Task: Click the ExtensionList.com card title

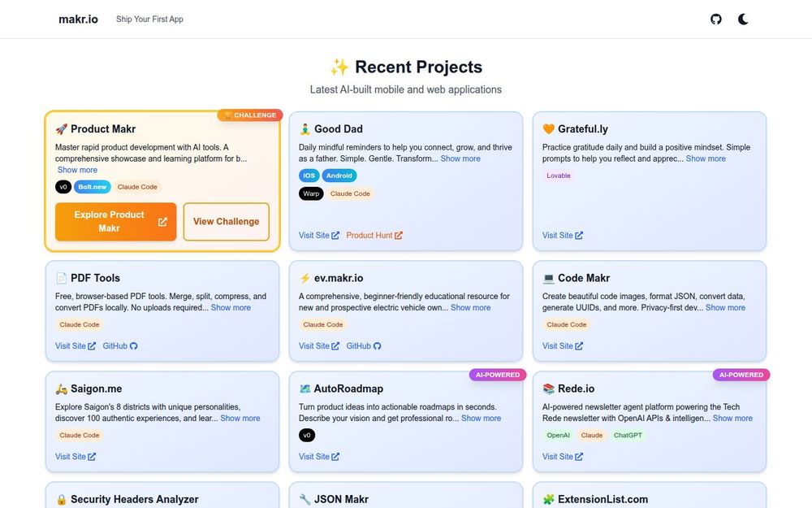Action: pyautogui.click(x=603, y=500)
